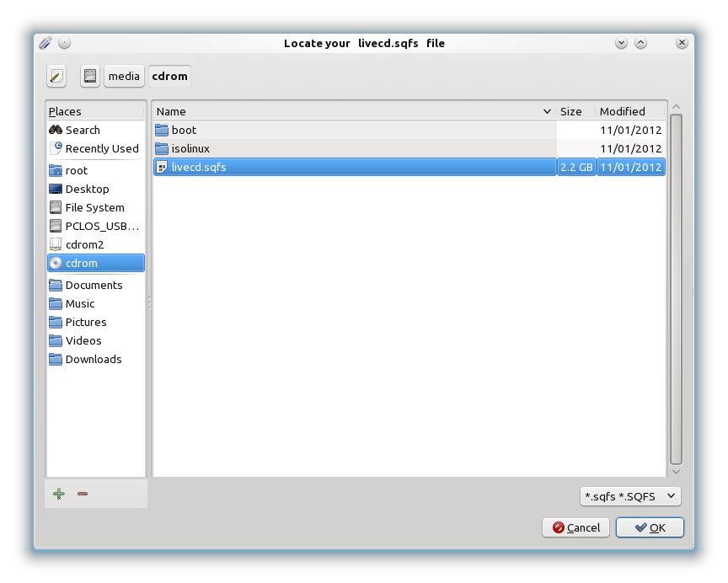
Task: Add a bookmark with the green plus
Action: tap(59, 494)
